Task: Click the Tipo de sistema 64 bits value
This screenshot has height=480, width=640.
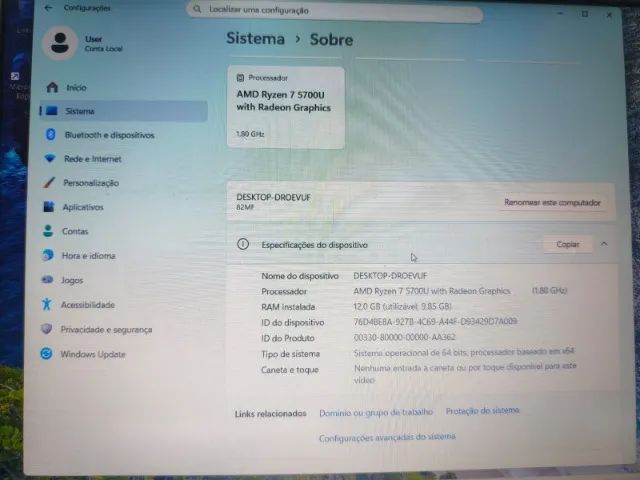Action: (464, 352)
